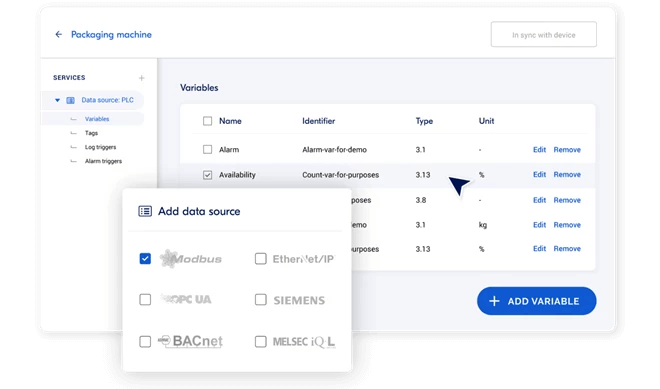Open the Log triggers sidebar item
The width and height of the screenshot is (660, 389).
[100, 147]
